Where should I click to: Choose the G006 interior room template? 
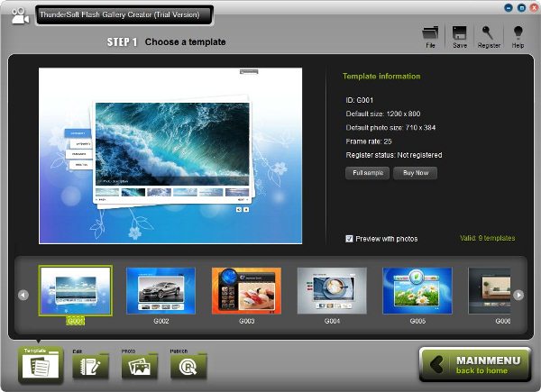pos(490,291)
